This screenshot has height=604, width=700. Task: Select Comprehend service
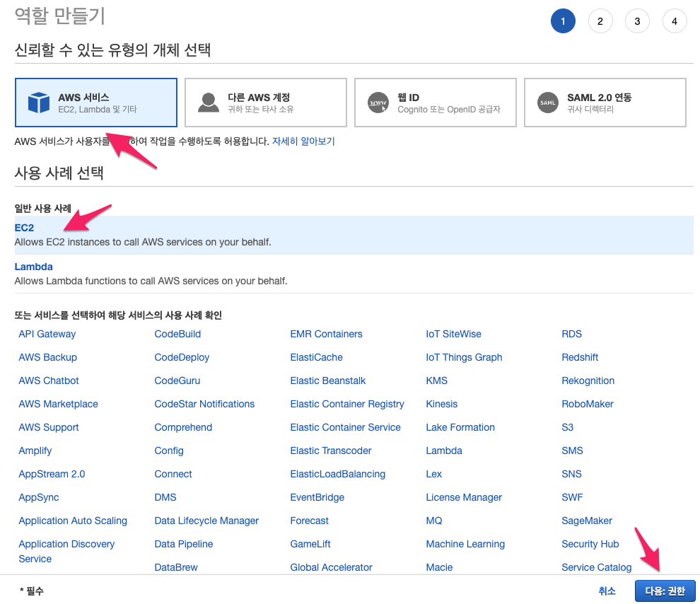[183, 428]
